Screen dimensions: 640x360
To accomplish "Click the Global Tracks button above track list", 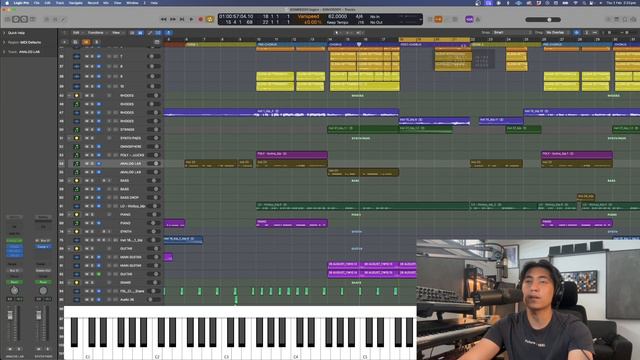I will 157,42.
